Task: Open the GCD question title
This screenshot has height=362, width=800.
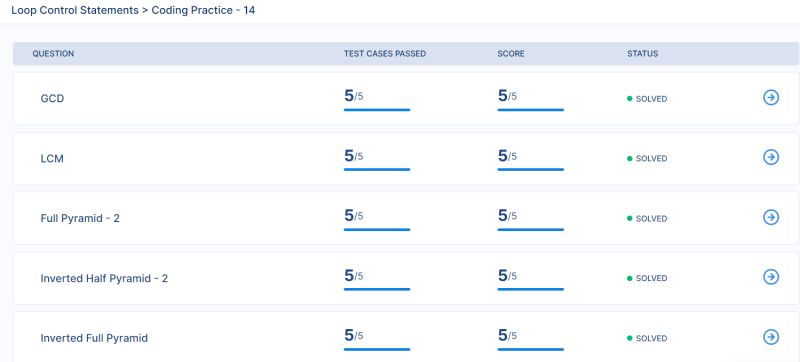Action: click(52, 98)
